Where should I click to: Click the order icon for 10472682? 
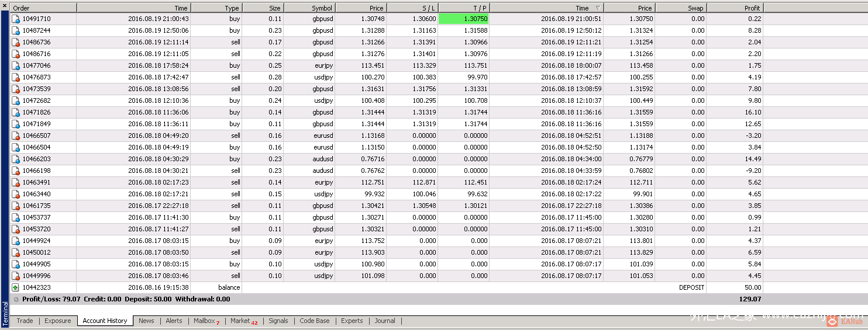(x=16, y=100)
